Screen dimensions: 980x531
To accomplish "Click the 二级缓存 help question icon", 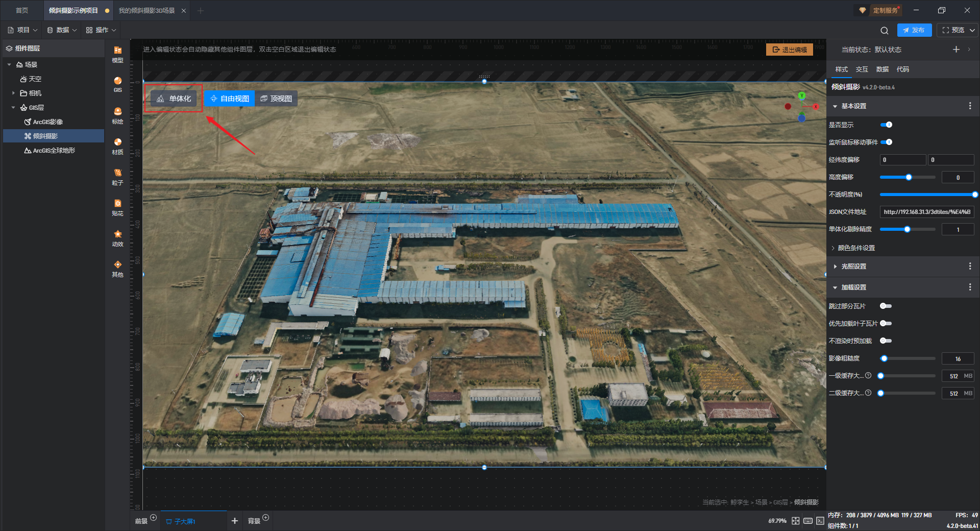I will tap(868, 393).
